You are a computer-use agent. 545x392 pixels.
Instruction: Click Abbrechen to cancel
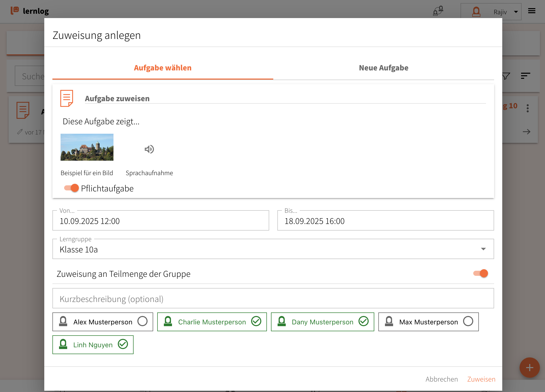[x=441, y=379]
